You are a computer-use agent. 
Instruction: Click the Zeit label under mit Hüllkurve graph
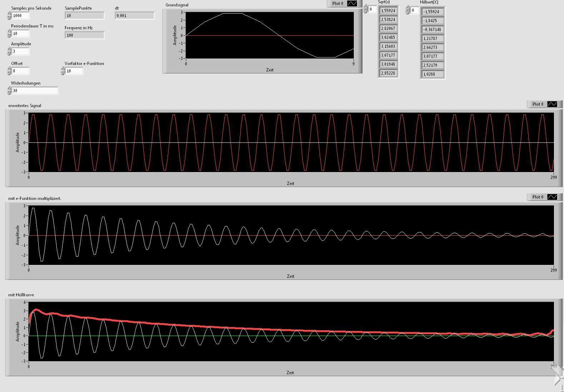pos(290,373)
